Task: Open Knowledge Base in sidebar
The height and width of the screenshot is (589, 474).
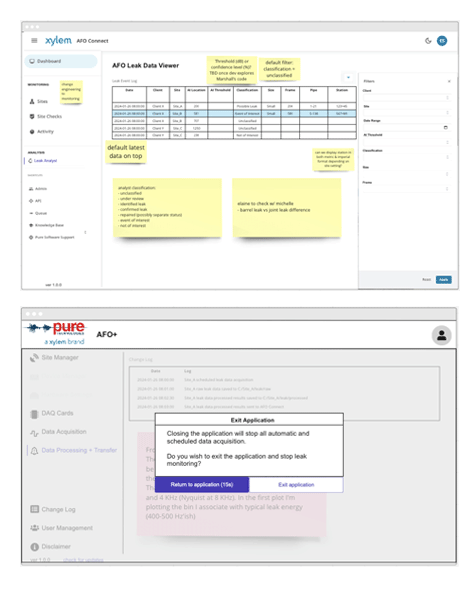Action: (46, 225)
